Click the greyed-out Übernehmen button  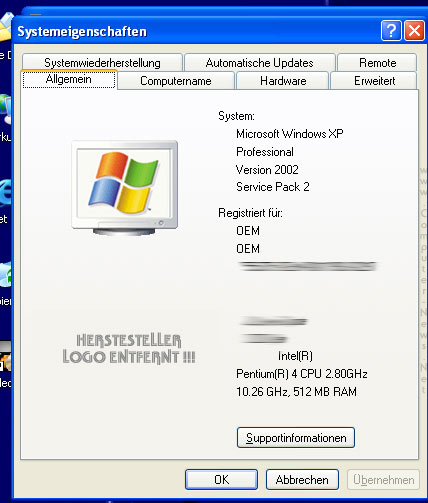383,480
